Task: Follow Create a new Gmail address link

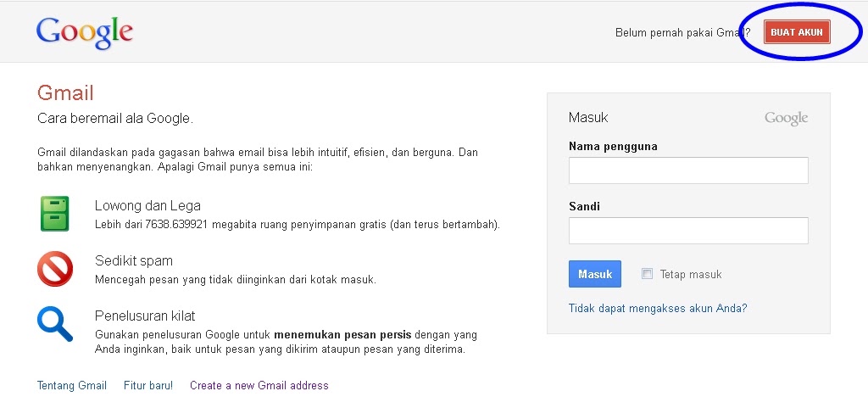Action: [259, 385]
